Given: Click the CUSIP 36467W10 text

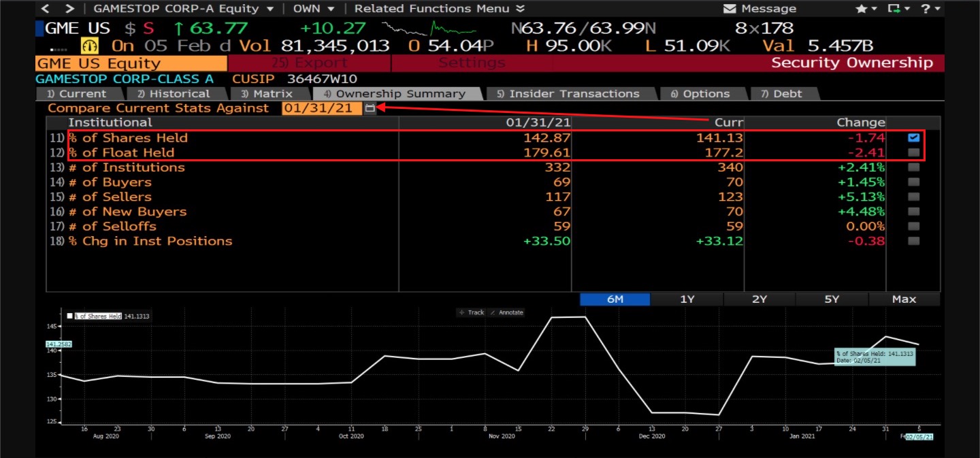Looking at the screenshot, I should [295, 79].
